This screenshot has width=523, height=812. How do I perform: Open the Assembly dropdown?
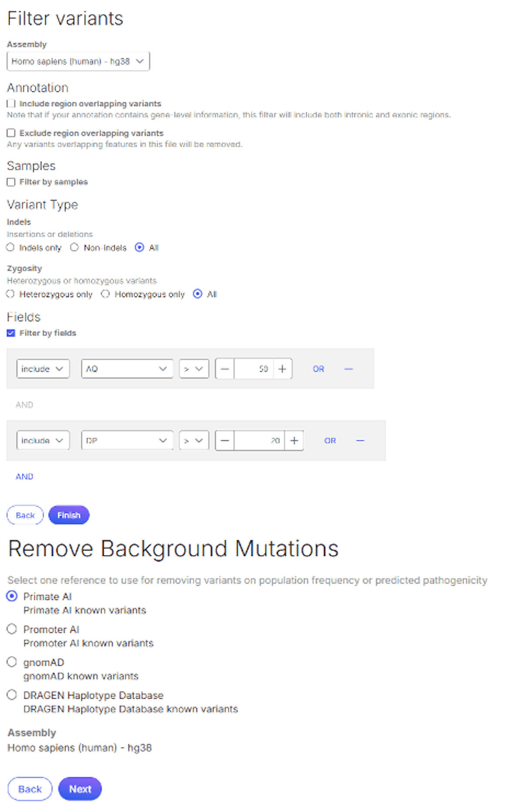(78, 61)
